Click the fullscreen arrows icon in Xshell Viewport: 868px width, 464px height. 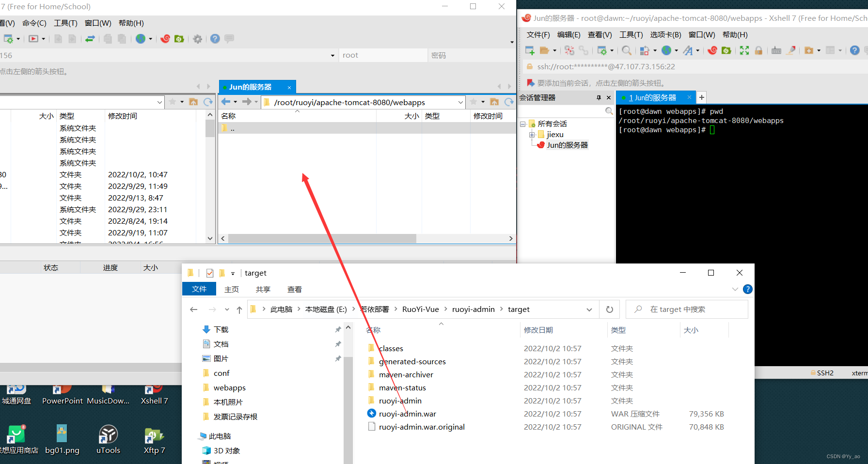coord(744,50)
